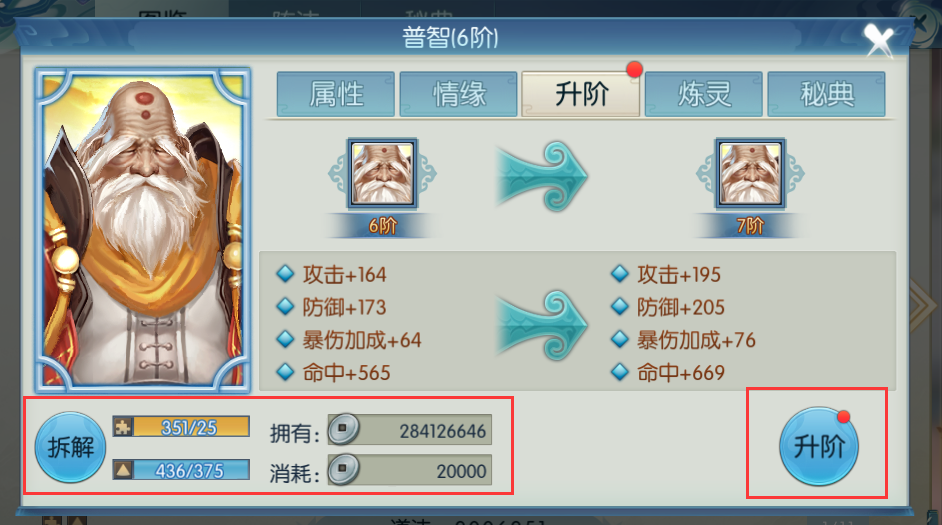Click the coin icon beside 消耗
942x525 pixels.
tap(343, 469)
